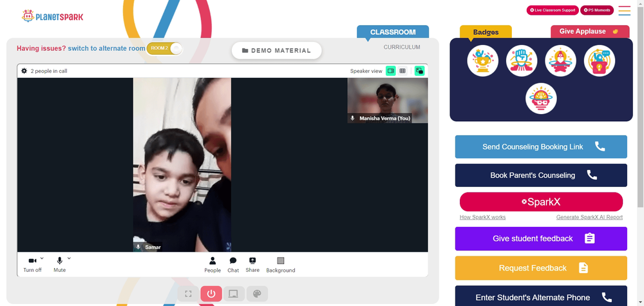
Task: Open the People panel
Action: [213, 265]
